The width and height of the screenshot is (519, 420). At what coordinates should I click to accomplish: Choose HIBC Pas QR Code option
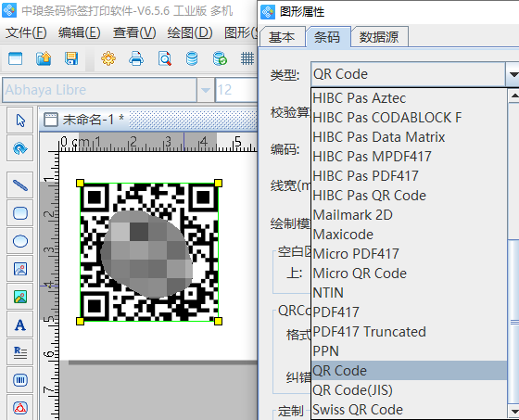tap(409, 196)
